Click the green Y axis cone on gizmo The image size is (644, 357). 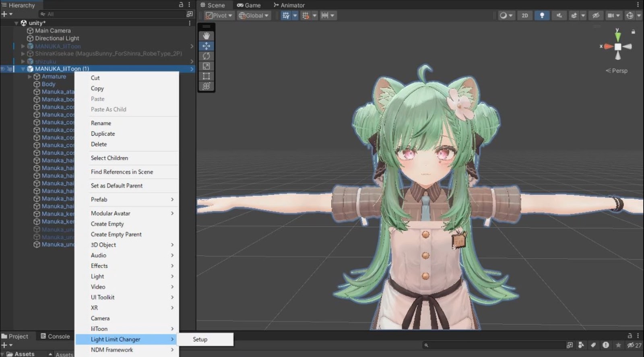point(618,37)
